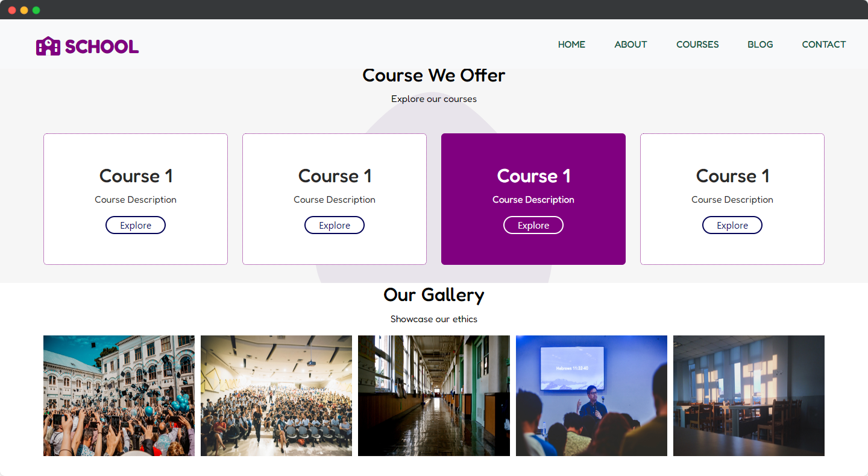Click Explore on the first course card
The image size is (868, 476).
click(x=136, y=225)
